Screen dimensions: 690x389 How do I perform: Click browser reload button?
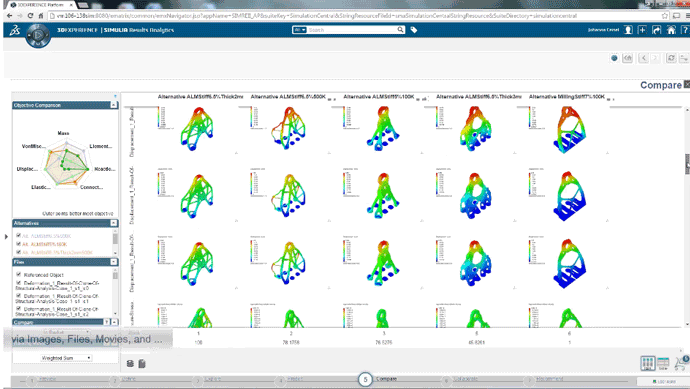[x=30, y=15]
